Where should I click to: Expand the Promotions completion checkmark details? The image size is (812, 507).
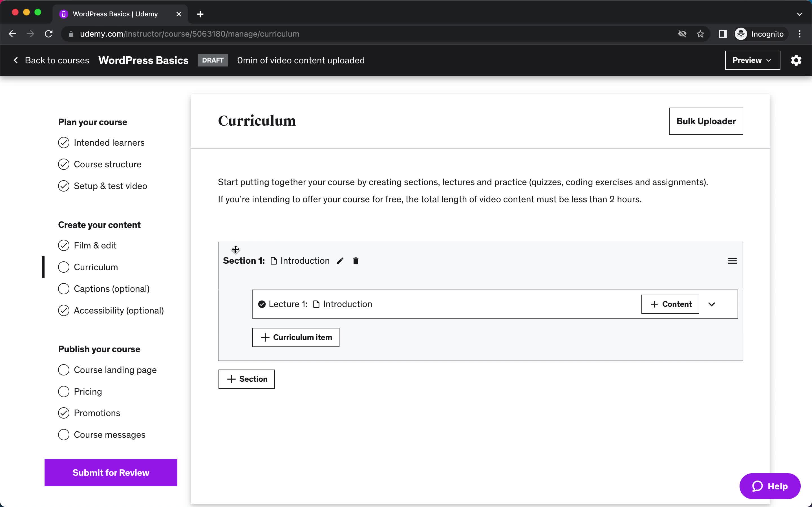tap(63, 413)
